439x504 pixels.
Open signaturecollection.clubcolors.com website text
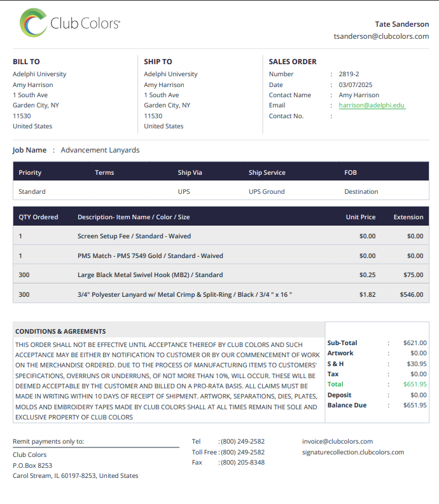(x=352, y=453)
